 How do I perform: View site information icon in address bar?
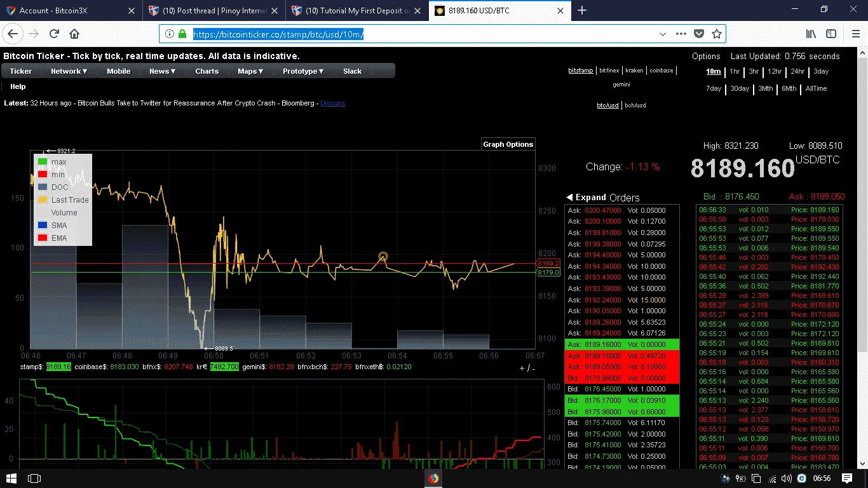pos(170,34)
